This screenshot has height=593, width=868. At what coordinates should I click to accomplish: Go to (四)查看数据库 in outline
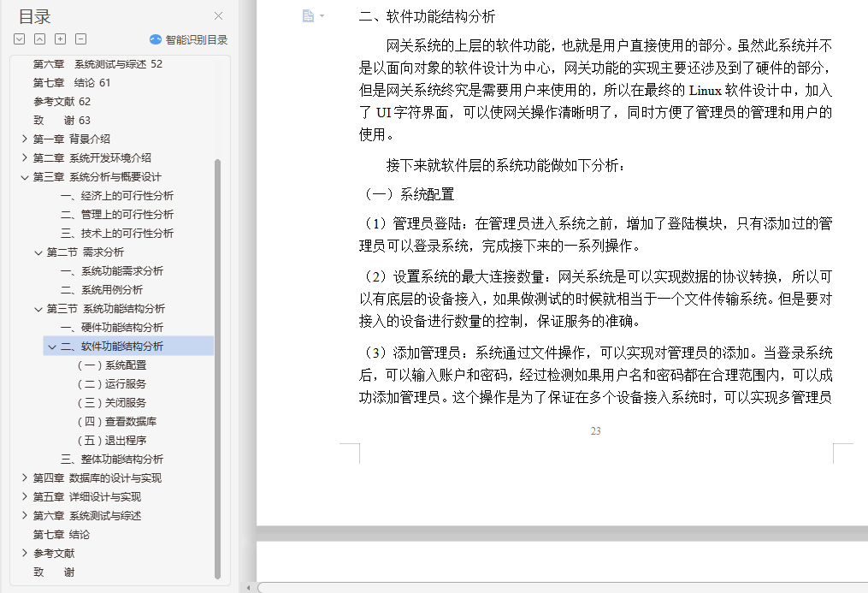(x=117, y=422)
